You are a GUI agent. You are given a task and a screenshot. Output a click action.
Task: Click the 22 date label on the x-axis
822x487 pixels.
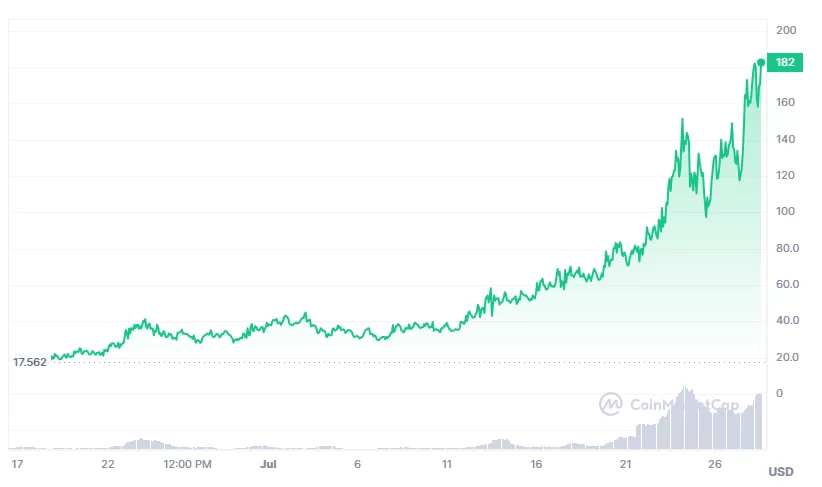108,464
